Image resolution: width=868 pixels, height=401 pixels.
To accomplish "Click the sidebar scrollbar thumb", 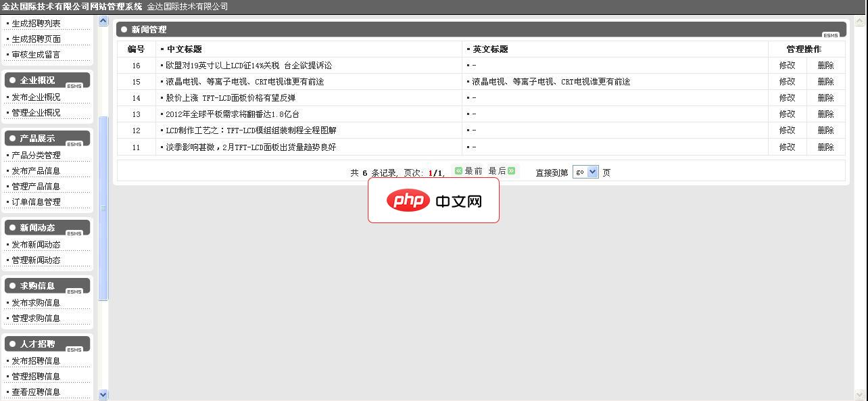I will point(103,208).
